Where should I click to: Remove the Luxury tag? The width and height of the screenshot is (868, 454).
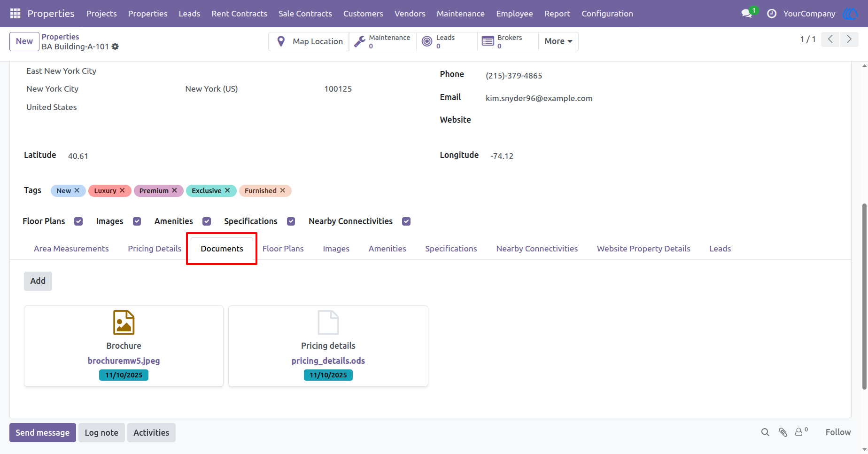(122, 190)
